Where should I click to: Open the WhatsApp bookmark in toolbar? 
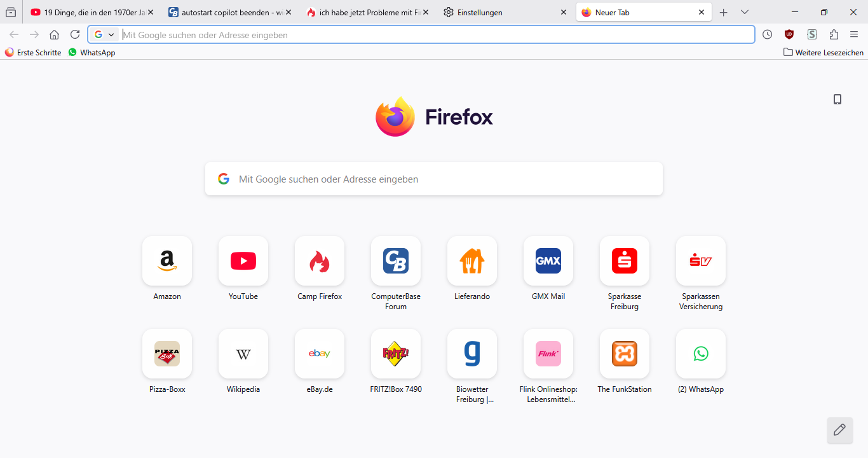[92, 53]
